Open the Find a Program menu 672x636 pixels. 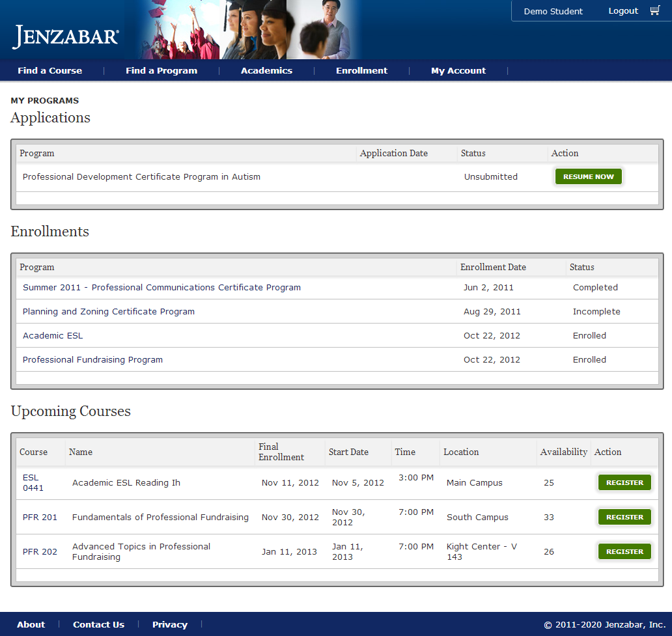pos(161,70)
